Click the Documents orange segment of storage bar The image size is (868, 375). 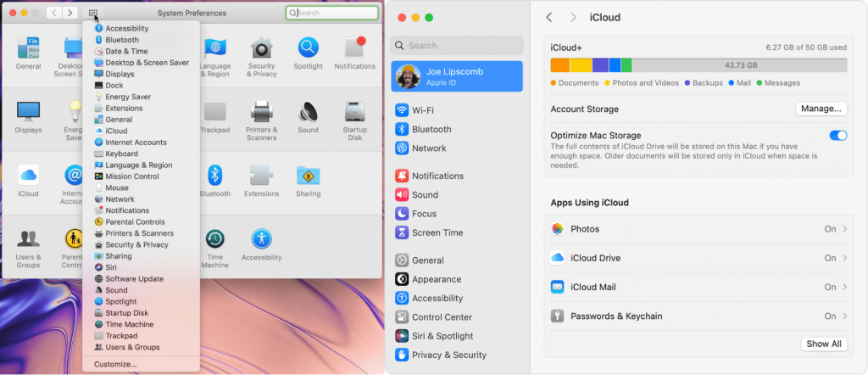pos(560,64)
